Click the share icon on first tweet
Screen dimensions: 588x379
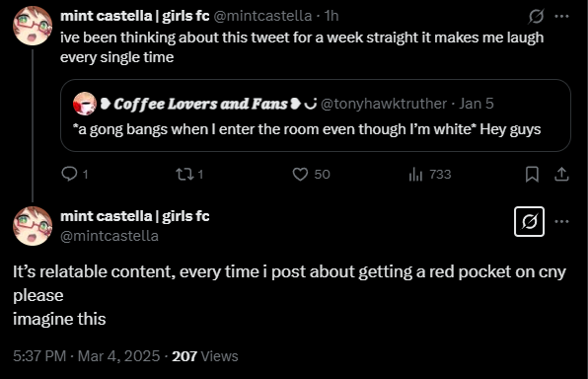pyautogui.click(x=561, y=174)
